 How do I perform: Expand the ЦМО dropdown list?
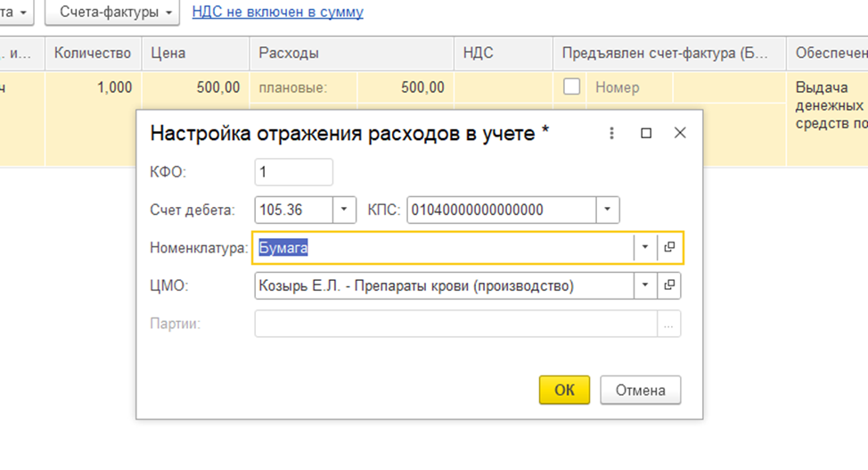(x=645, y=285)
